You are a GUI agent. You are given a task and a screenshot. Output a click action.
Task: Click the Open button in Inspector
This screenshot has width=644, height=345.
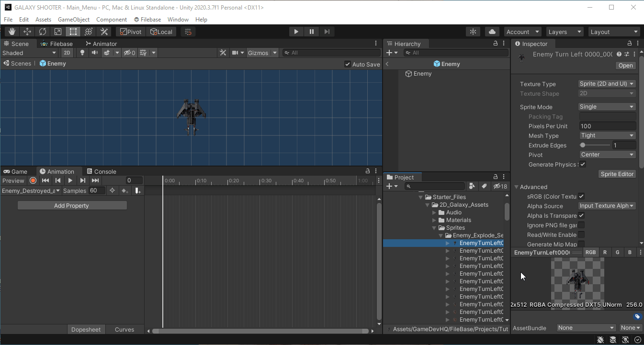click(x=626, y=66)
